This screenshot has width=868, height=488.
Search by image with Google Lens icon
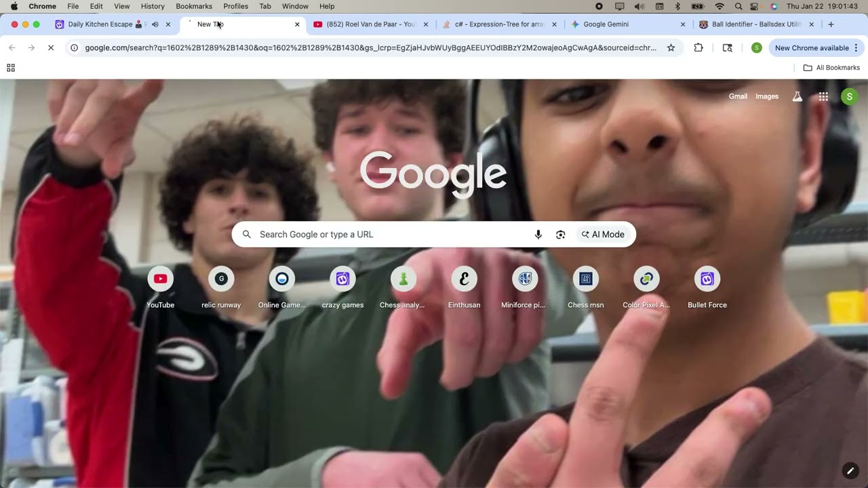click(x=561, y=235)
